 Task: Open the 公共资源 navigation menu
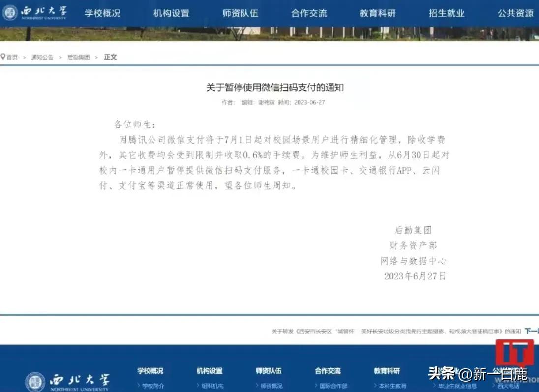click(515, 13)
